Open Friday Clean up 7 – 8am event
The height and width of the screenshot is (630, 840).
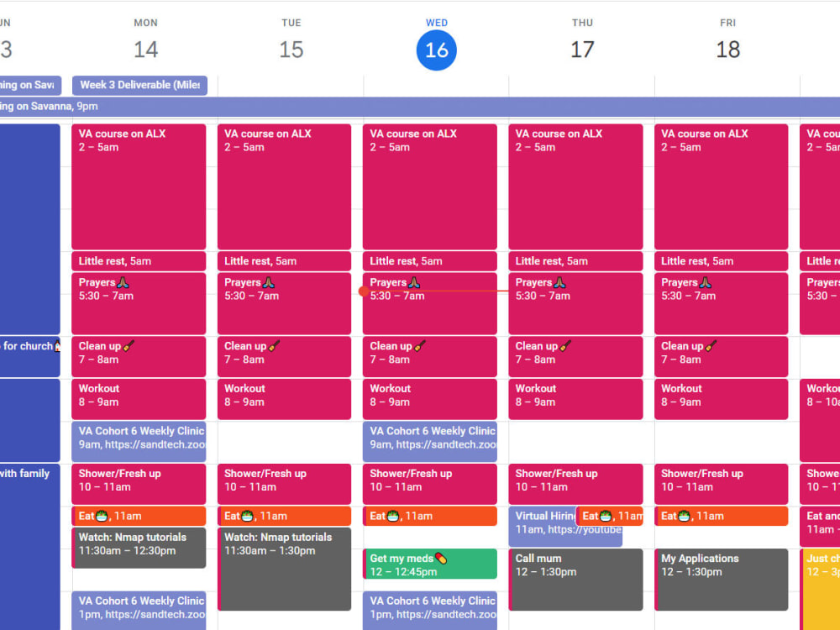(721, 357)
